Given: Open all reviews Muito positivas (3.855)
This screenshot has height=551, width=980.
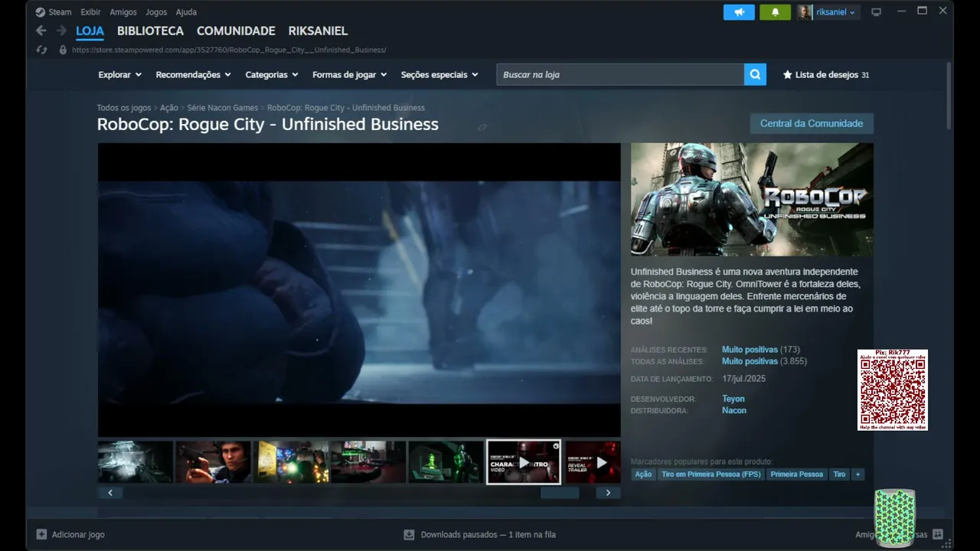Looking at the screenshot, I should (764, 361).
